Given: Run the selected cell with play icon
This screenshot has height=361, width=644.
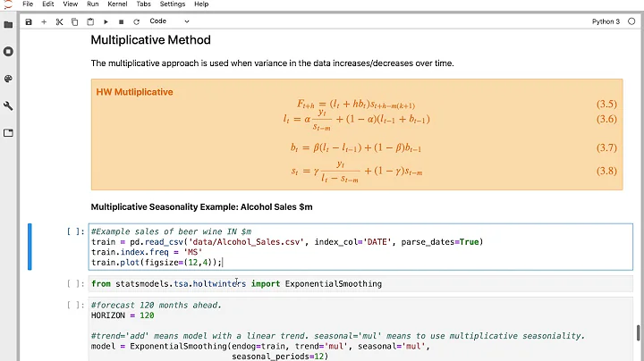Looking at the screenshot, I should click(x=106, y=21).
